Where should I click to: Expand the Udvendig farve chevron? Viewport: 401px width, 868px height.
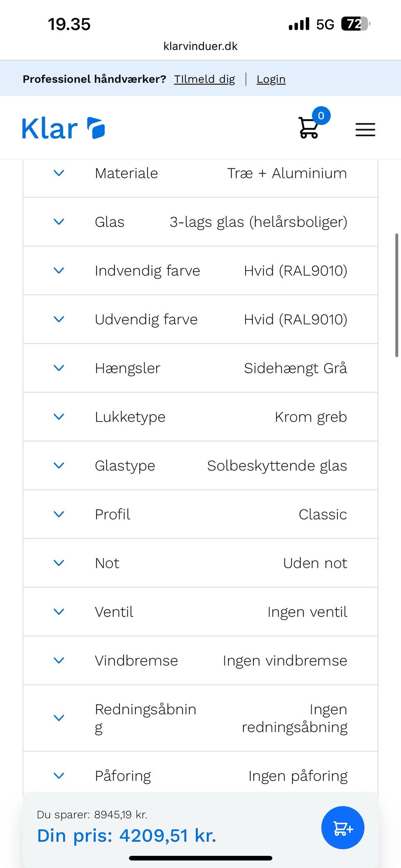click(x=59, y=319)
